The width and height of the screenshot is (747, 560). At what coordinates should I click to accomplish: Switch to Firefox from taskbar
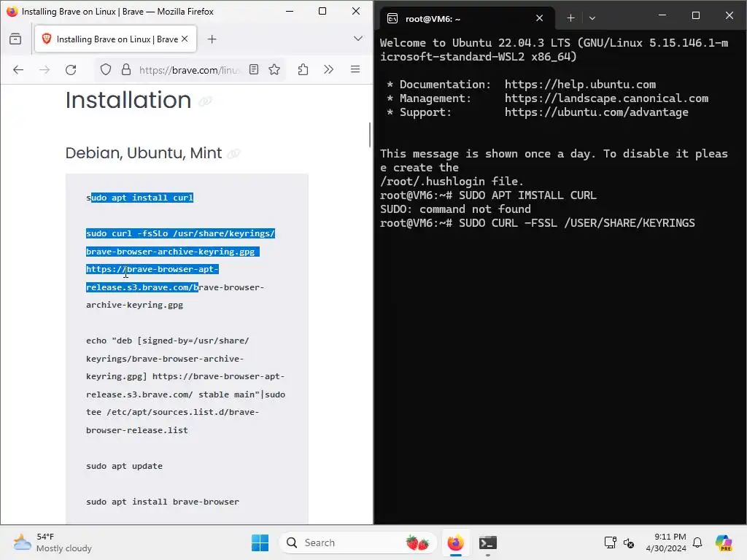[x=455, y=542]
